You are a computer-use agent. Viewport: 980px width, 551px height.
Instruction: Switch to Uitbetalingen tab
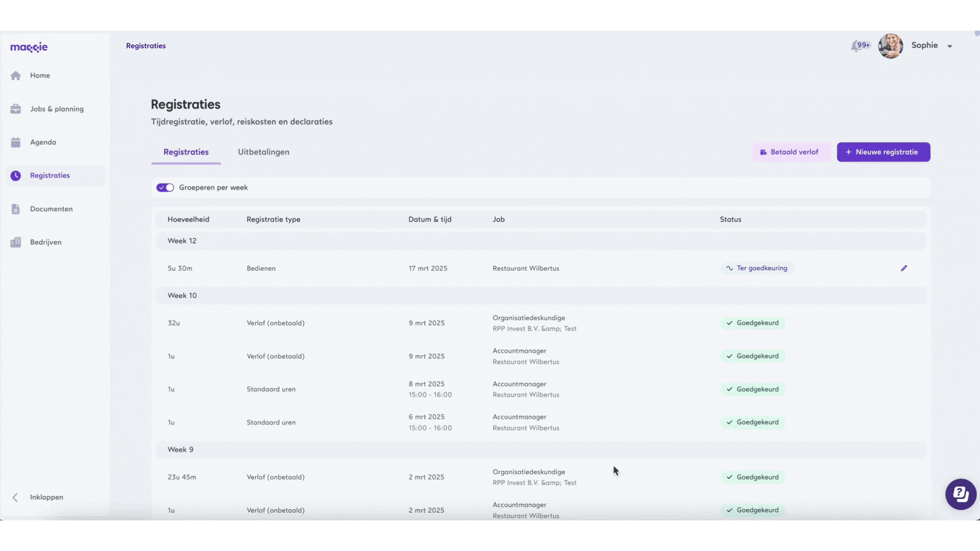click(x=263, y=152)
